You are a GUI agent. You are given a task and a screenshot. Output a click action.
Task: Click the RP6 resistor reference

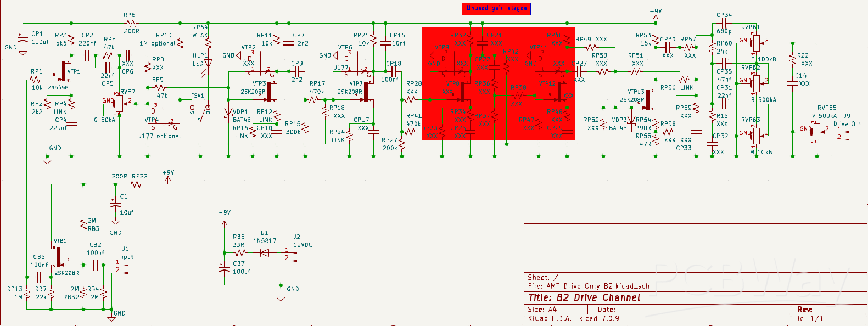click(130, 15)
